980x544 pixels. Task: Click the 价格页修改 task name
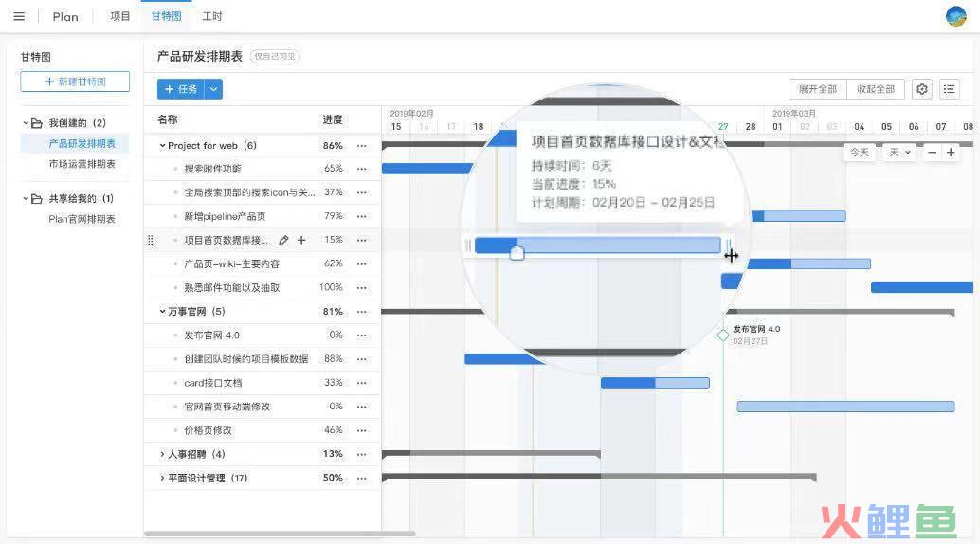click(x=209, y=430)
